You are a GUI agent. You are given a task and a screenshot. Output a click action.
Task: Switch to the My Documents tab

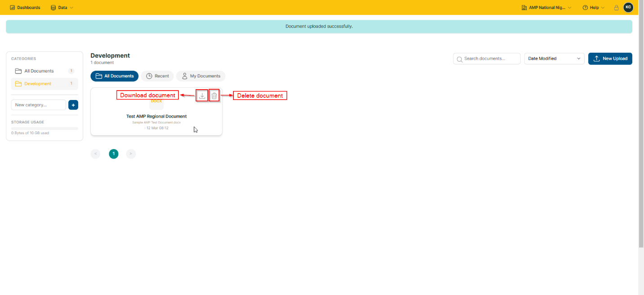(201, 76)
